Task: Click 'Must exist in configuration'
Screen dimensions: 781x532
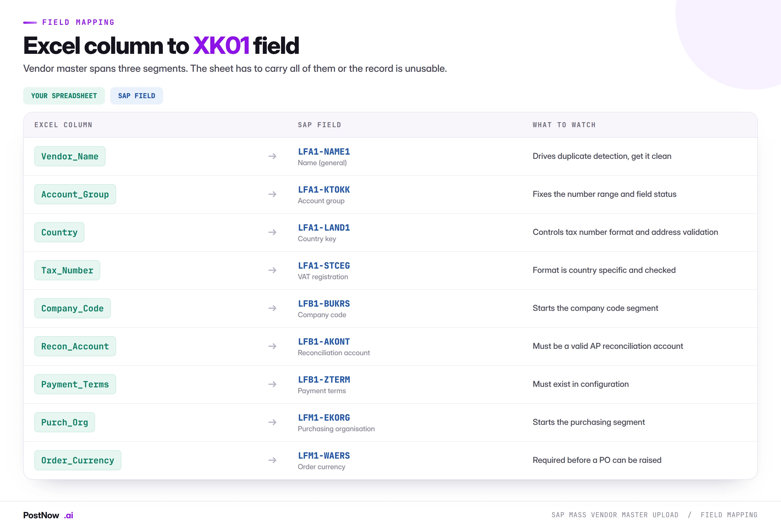Action: pyautogui.click(x=581, y=384)
